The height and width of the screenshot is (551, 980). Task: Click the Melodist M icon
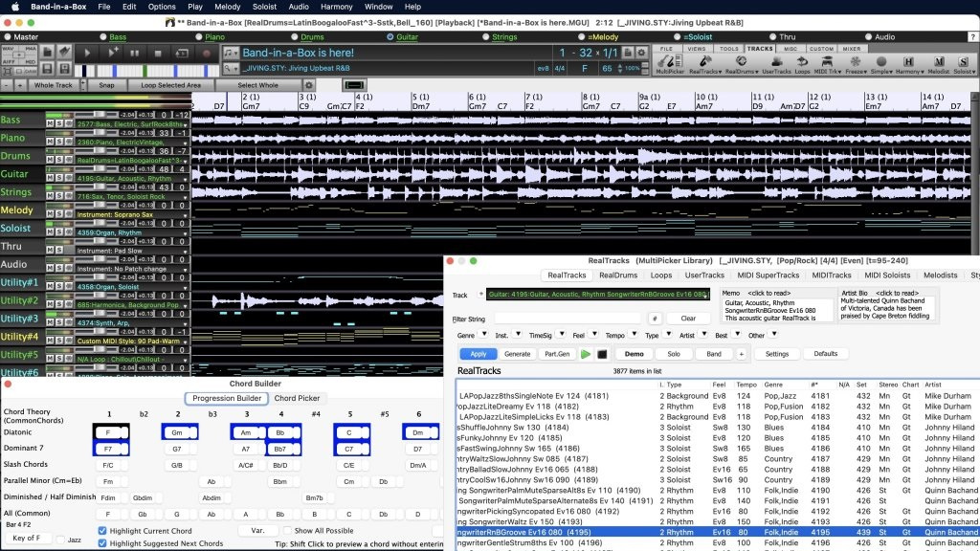click(x=938, y=62)
